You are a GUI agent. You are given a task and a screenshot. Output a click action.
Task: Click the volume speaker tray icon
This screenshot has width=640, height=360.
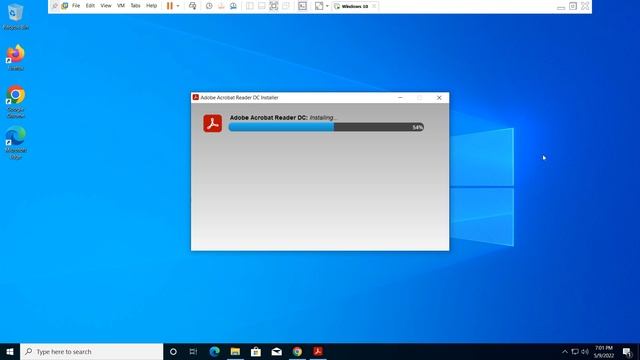click(x=585, y=351)
